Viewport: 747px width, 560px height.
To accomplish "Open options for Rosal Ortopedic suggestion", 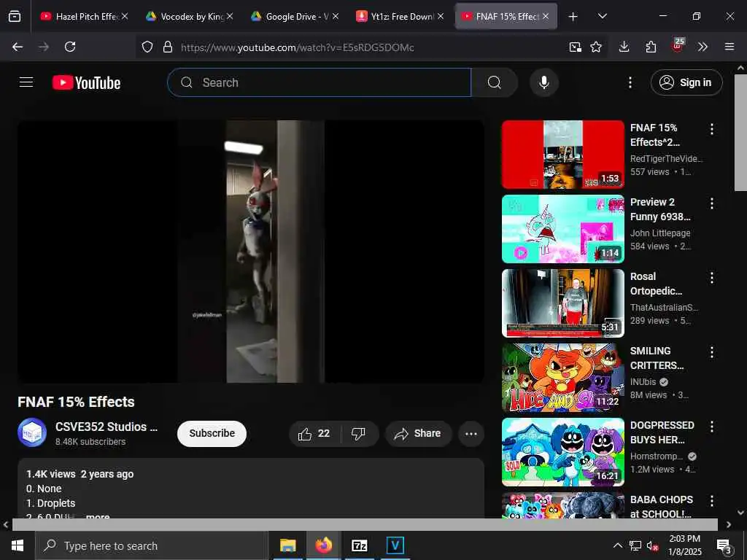I will point(712,278).
